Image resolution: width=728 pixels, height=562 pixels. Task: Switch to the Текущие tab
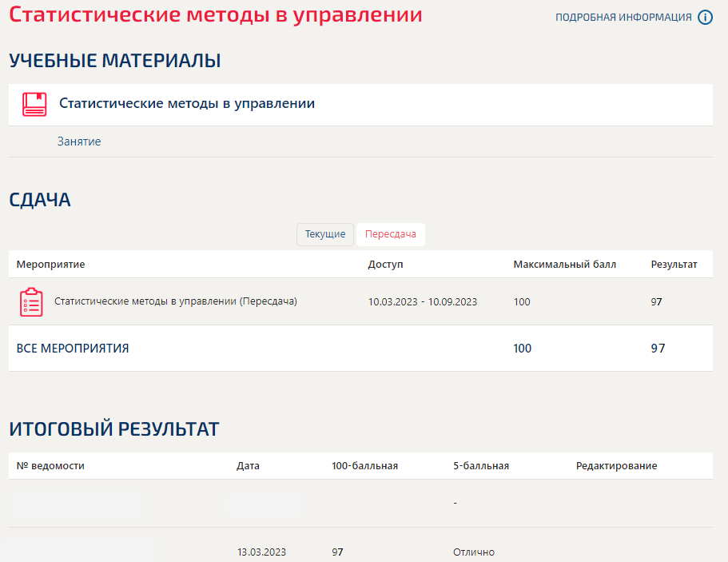[x=325, y=234]
